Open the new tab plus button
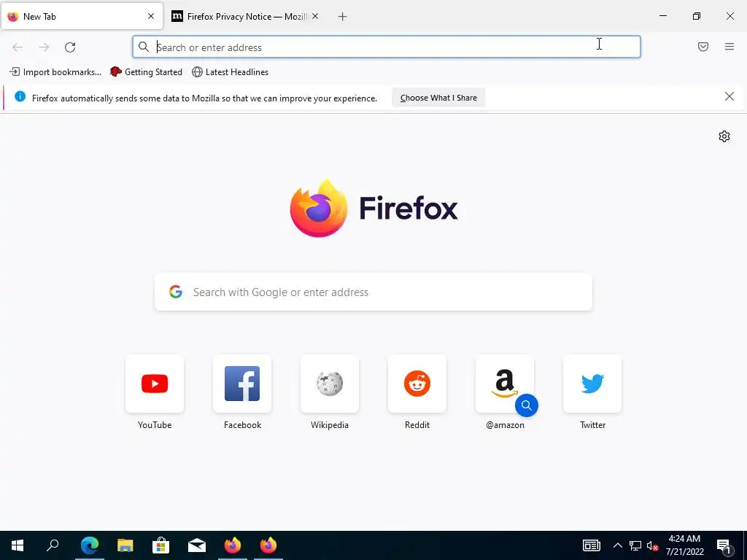This screenshot has width=747, height=560. [343, 17]
